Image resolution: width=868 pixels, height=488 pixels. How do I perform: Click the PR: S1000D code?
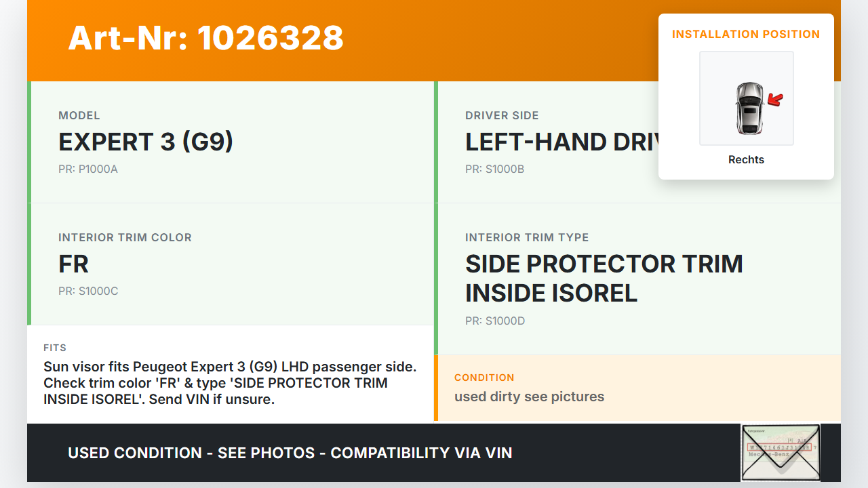click(494, 321)
